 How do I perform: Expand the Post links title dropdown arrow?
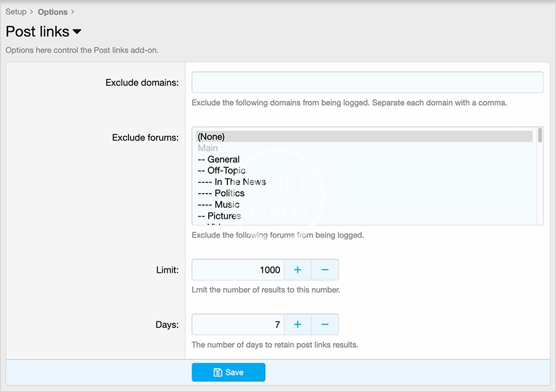pos(77,31)
